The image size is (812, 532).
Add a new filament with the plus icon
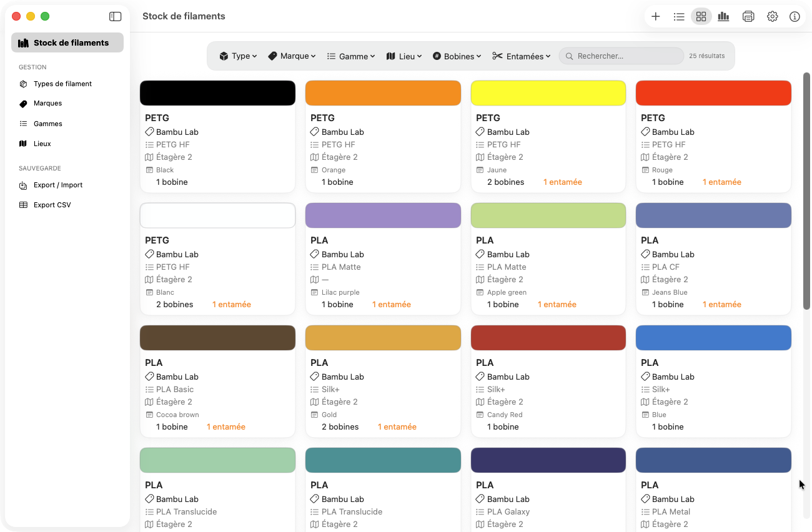(655, 17)
